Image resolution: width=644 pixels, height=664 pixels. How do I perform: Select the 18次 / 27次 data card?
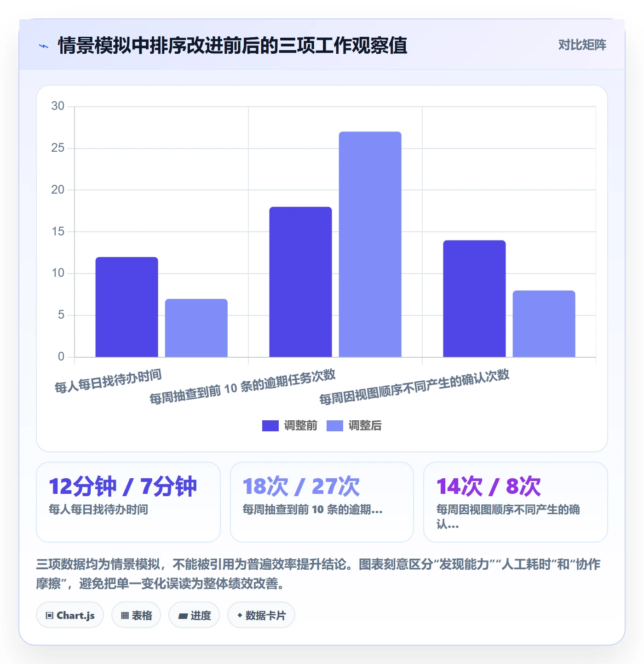(x=322, y=502)
